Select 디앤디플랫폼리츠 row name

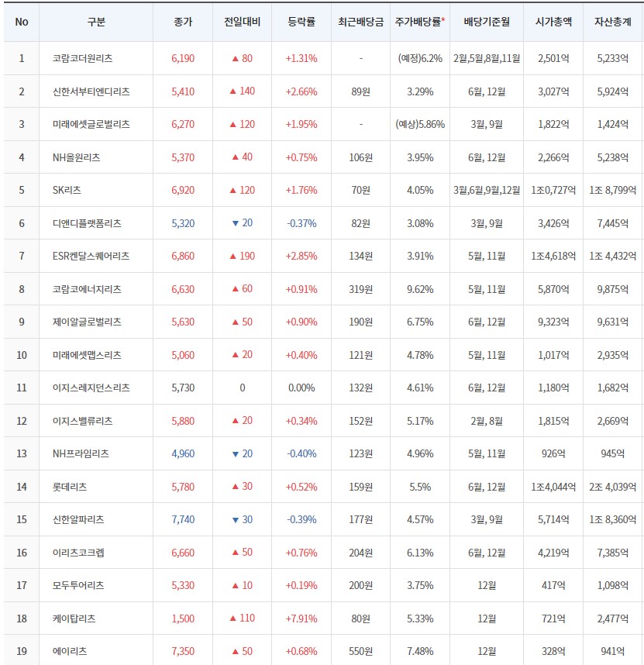point(87,223)
